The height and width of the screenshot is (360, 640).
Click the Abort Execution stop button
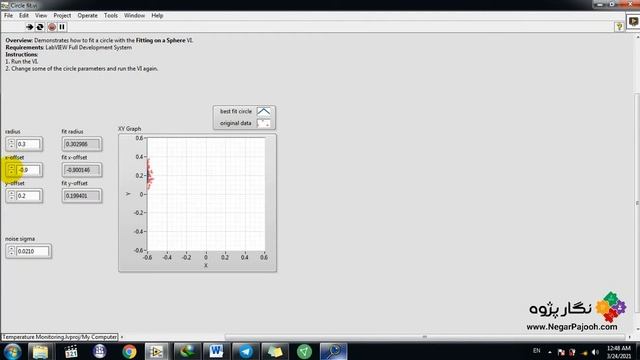pyautogui.click(x=52, y=27)
